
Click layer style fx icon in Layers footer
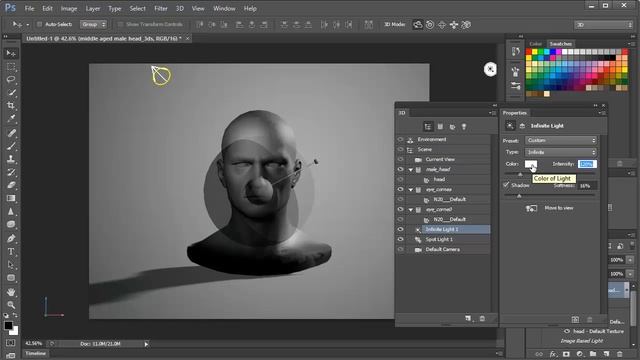pyautogui.click(x=553, y=354)
